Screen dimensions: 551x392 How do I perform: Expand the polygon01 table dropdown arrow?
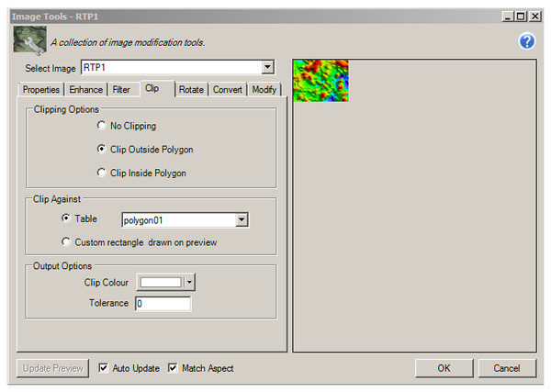[242, 220]
